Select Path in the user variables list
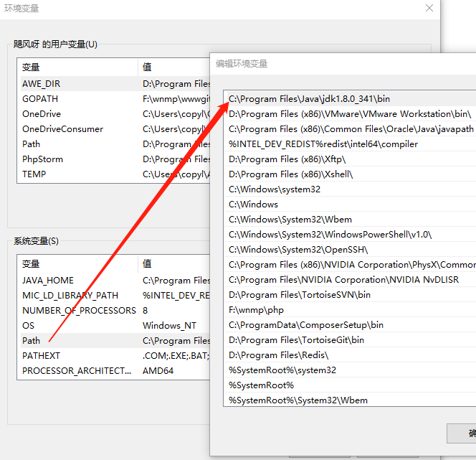Image resolution: width=476 pixels, height=460 pixels. click(x=32, y=144)
